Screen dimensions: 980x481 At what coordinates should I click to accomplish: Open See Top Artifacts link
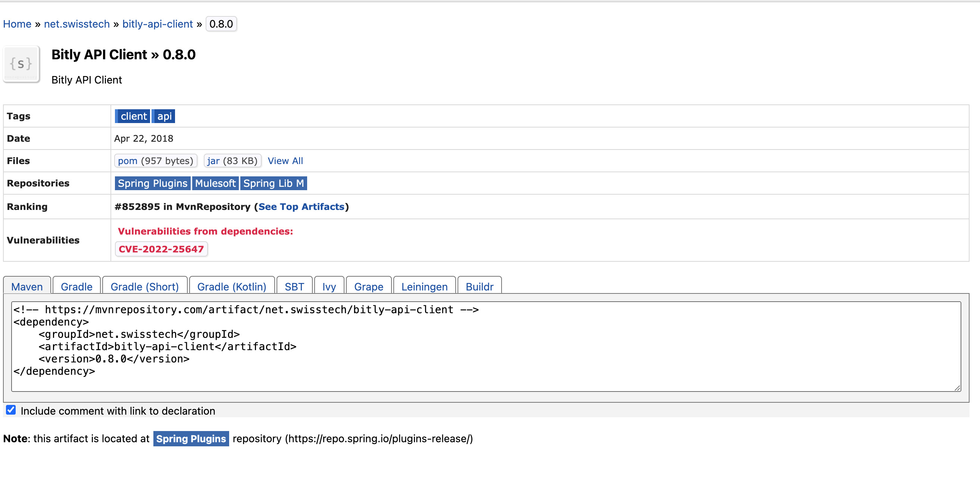pyautogui.click(x=301, y=207)
